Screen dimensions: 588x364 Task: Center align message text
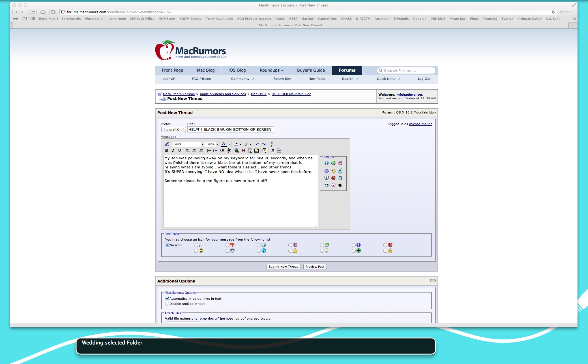coord(194,151)
